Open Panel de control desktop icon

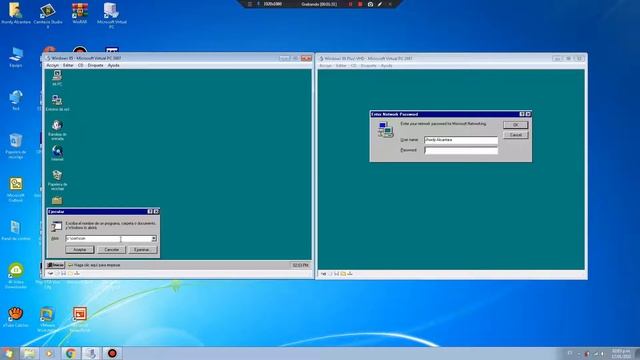(16, 230)
